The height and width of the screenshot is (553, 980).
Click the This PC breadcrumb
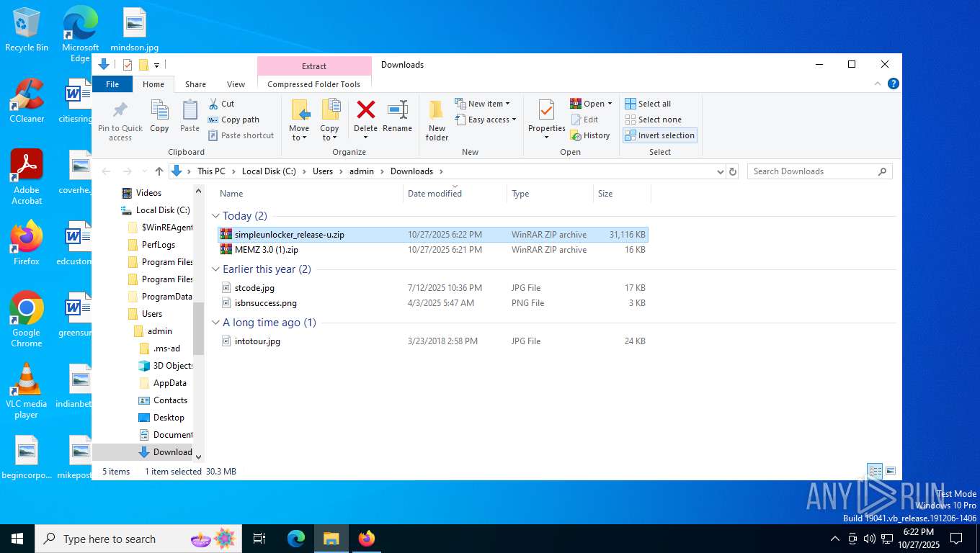[x=211, y=171]
